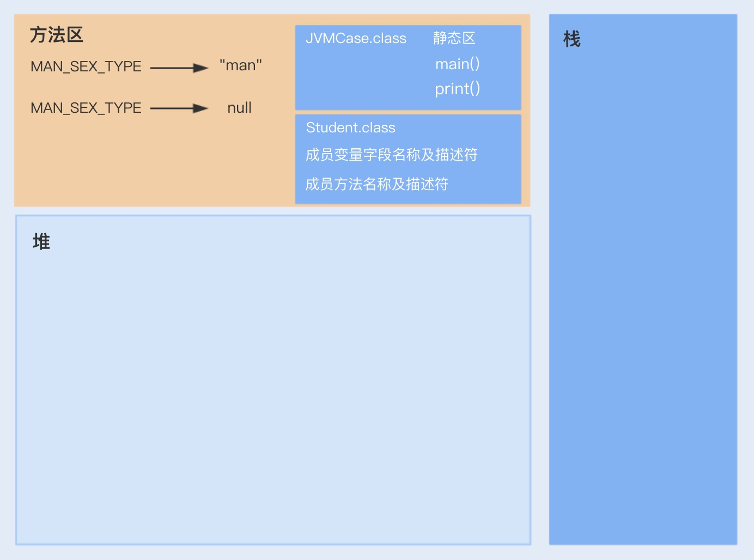This screenshot has height=560, width=754.
Task: Click the print() method entry
Action: click(457, 88)
